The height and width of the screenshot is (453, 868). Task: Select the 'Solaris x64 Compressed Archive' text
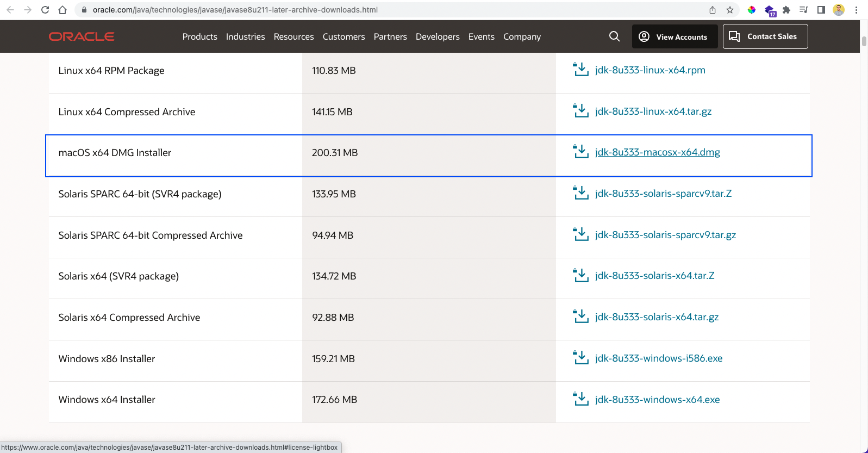[129, 318]
